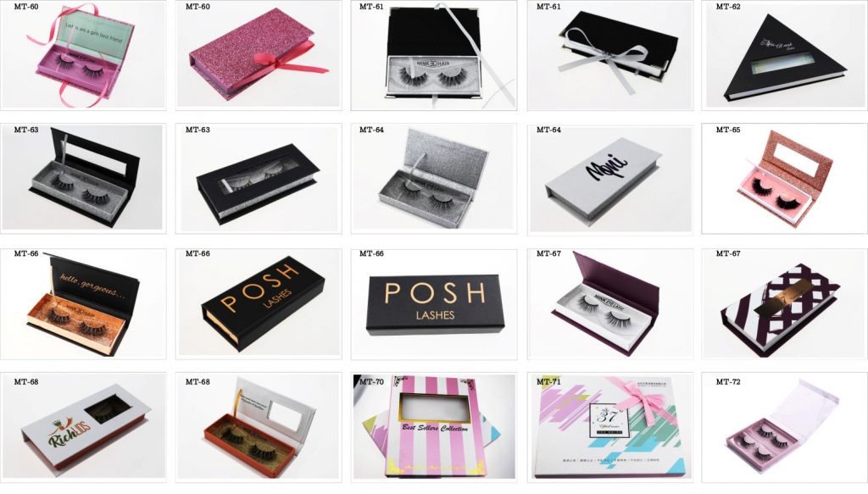Choose the purple MT-67 open lash box
The height and width of the screenshot is (494, 868).
(x=609, y=303)
